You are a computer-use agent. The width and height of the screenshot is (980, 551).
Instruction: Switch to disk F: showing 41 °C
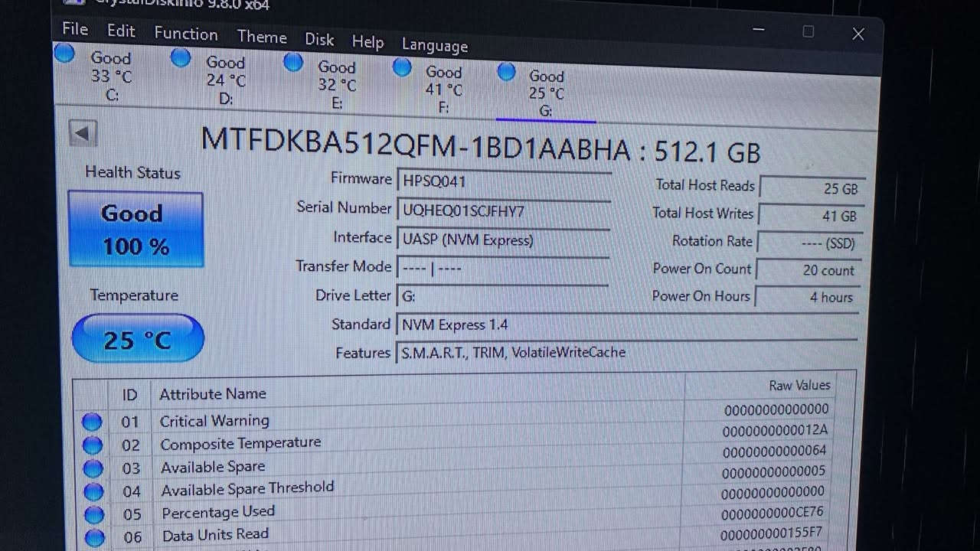(x=444, y=90)
